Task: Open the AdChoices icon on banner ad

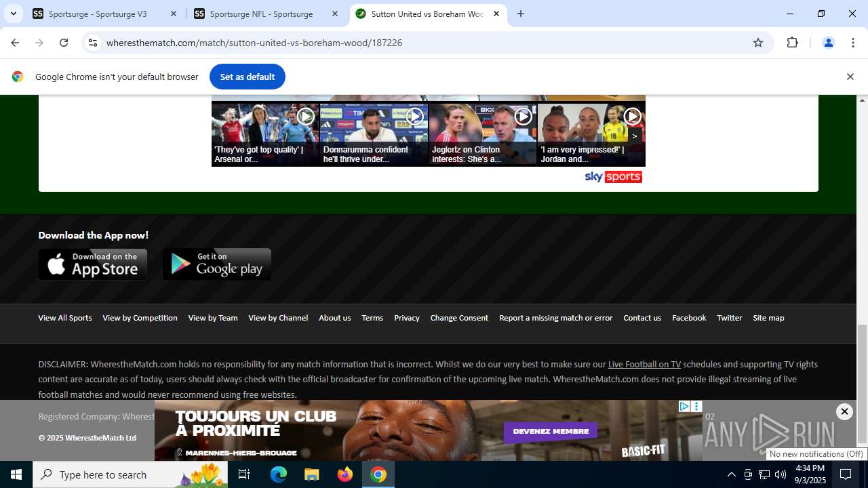Action: tap(684, 407)
